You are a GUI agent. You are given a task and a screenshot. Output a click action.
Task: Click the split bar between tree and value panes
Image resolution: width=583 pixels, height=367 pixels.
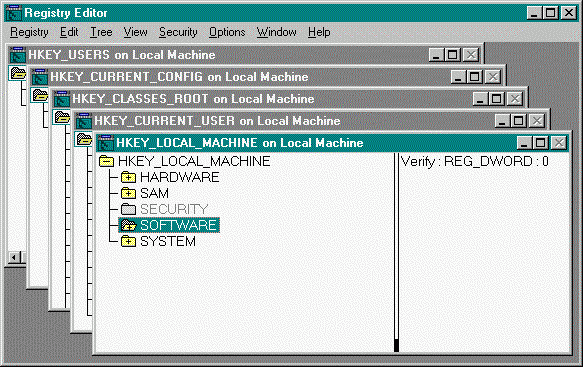point(396,252)
